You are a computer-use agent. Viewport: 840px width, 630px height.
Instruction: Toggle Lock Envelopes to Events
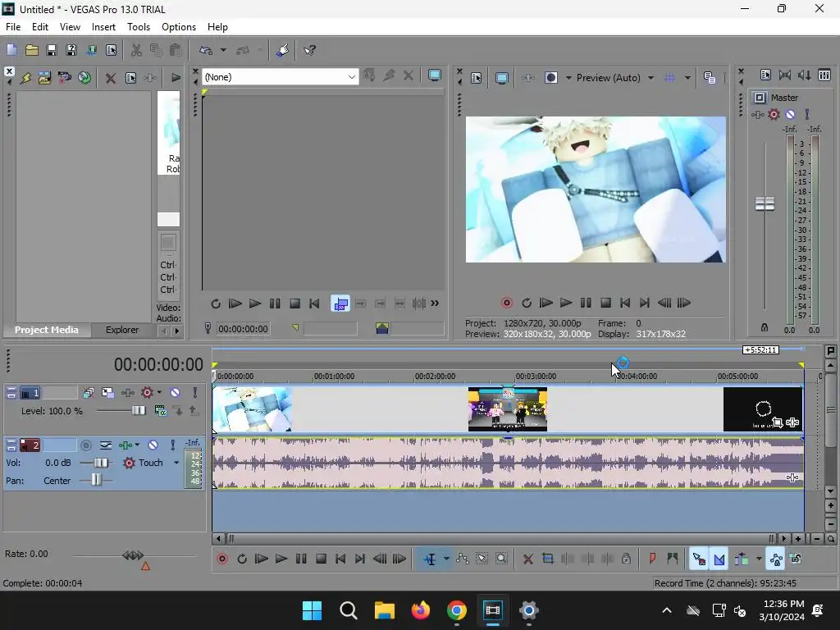point(776,559)
